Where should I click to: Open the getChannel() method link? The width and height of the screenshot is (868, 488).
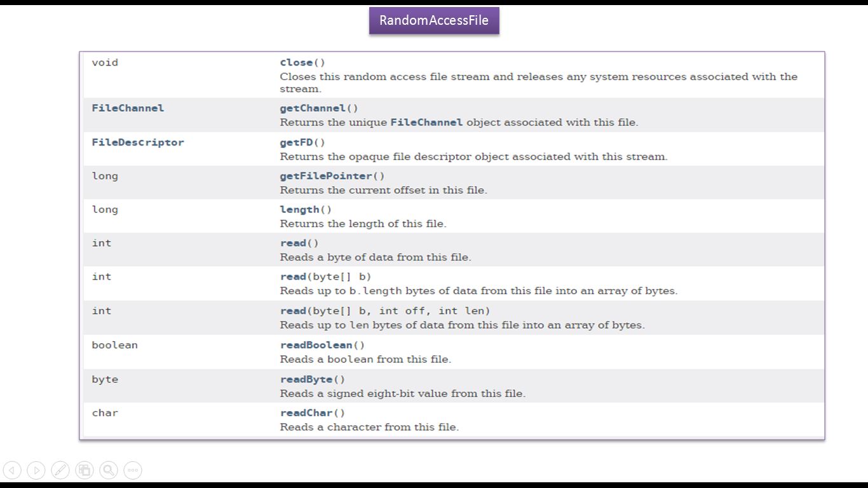(313, 108)
